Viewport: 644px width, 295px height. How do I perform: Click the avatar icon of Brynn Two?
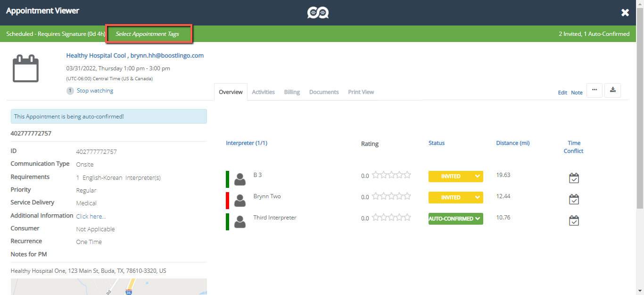pyautogui.click(x=240, y=200)
